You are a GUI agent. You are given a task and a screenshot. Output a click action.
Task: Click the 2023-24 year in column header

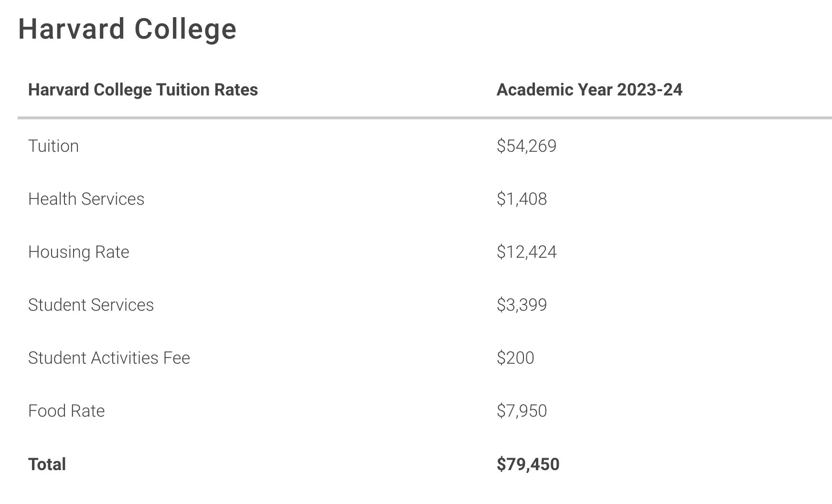pyautogui.click(x=650, y=90)
